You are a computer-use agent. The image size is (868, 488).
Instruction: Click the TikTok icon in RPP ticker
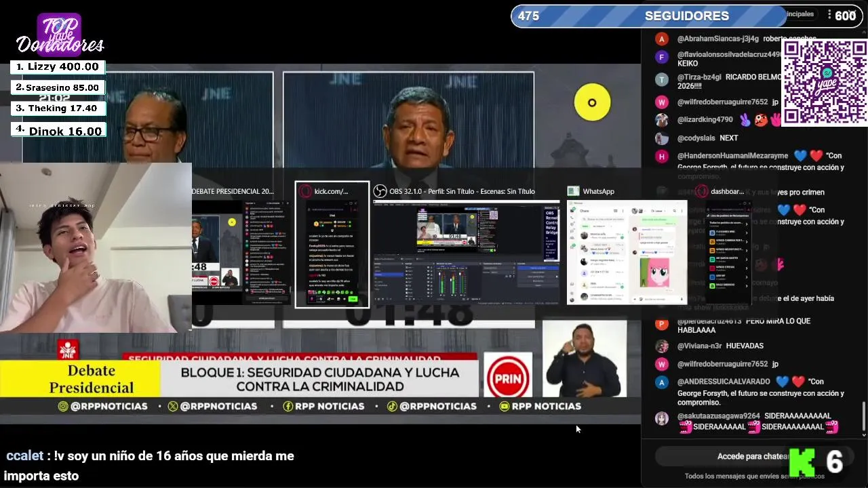pos(392,406)
